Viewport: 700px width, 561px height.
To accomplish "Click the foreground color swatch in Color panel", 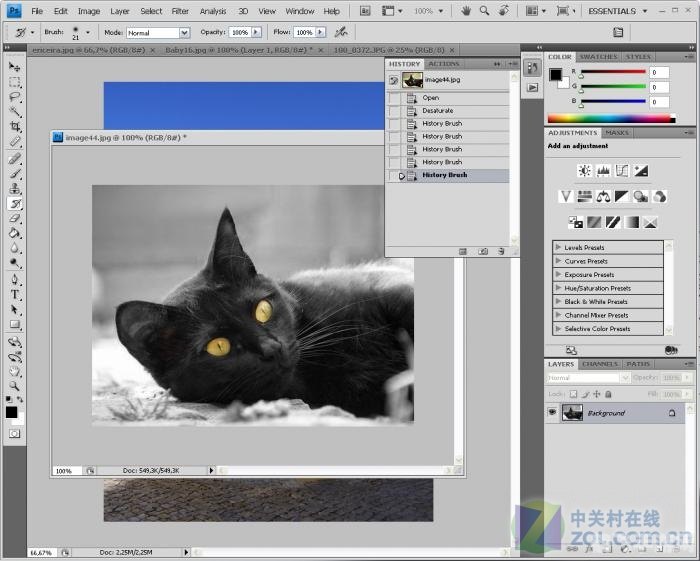I will [555, 74].
